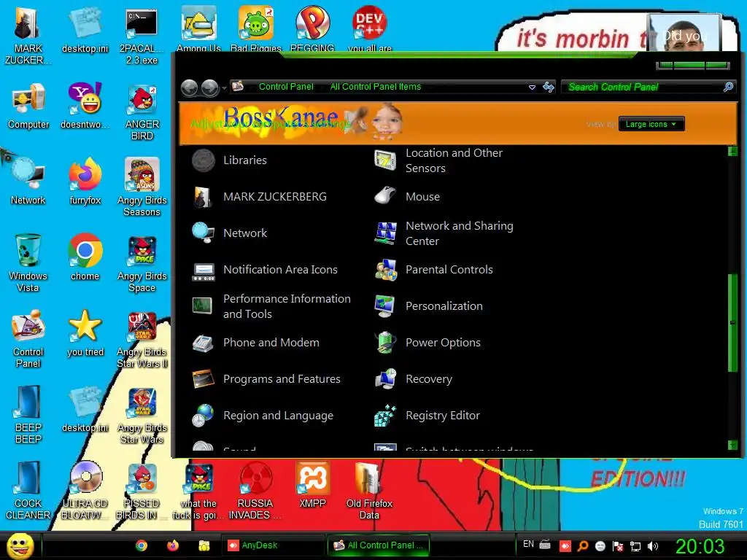Select PISSED BIRDS IN desktop icon
Viewport: 747px width, 560px height.
[x=142, y=489]
